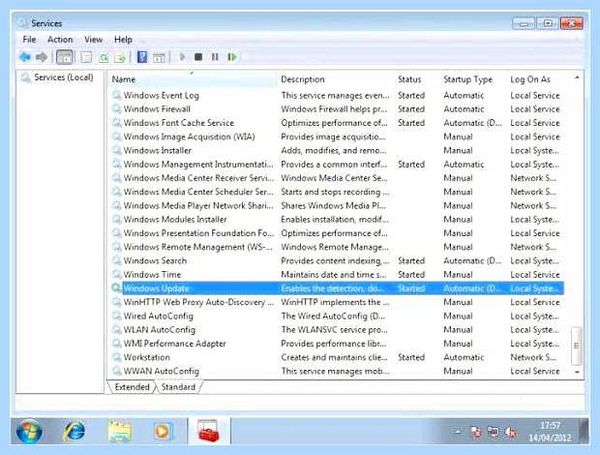
Task: Click the Start Service play icon
Action: click(182, 57)
